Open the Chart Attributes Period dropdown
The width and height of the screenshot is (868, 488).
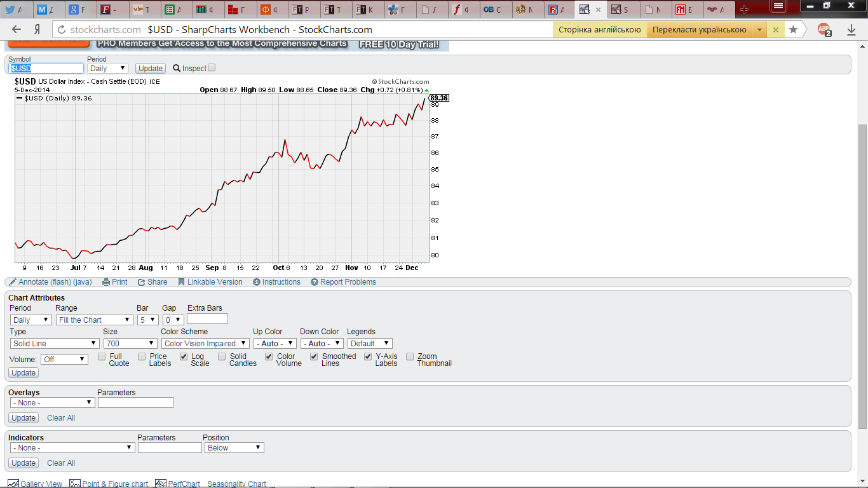coord(31,320)
